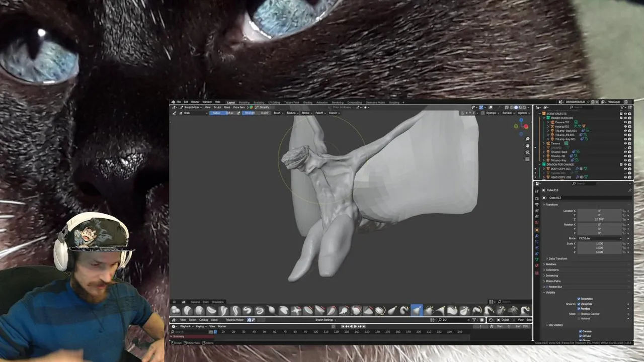The image size is (644, 362).
Task: Jump to the last frame in timeline
Action: [x=364, y=326]
